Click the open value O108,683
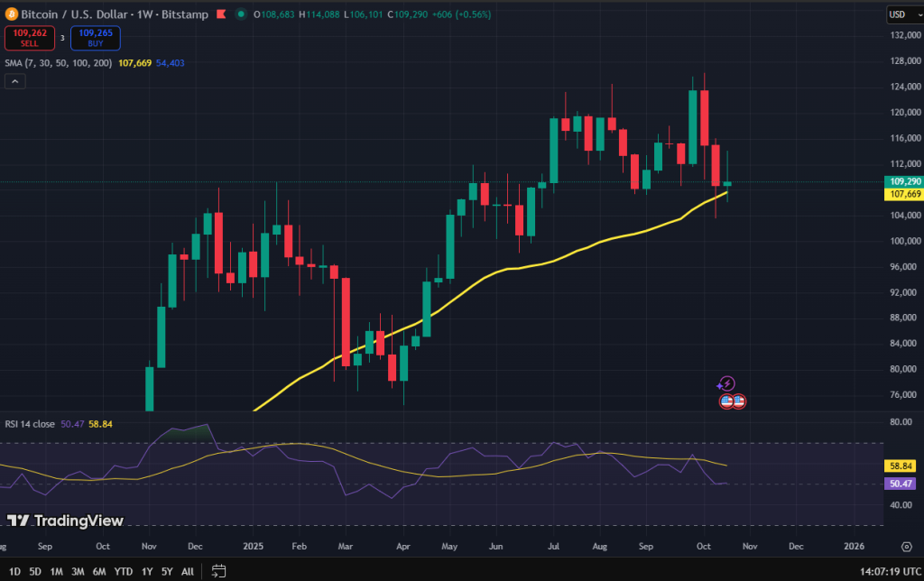Screen dimensions: 924x581 pos(274,14)
